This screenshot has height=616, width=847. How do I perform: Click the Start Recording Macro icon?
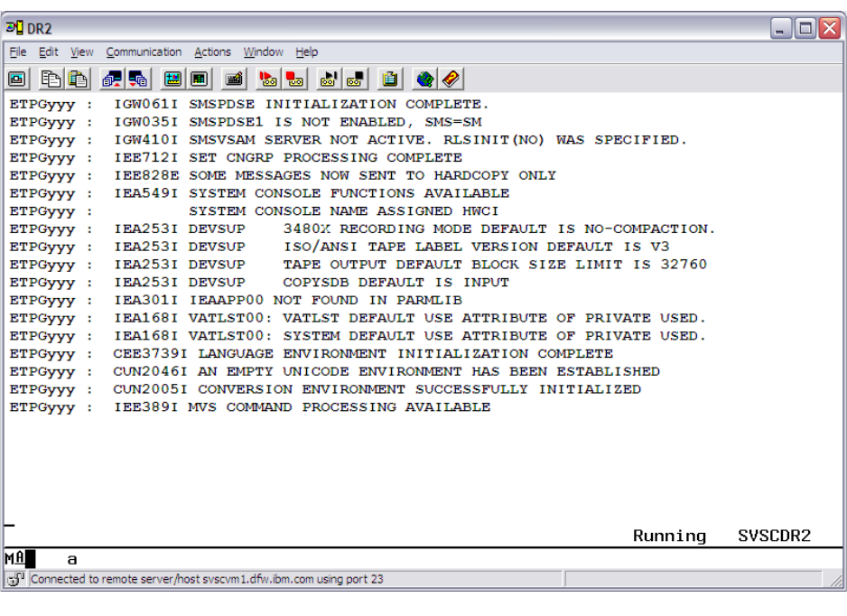click(x=268, y=79)
